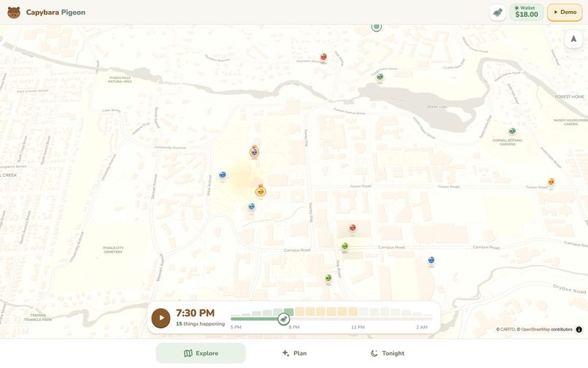The height and width of the screenshot is (368, 588).
Task: Click the Forest Home map label
Action: 570,97
